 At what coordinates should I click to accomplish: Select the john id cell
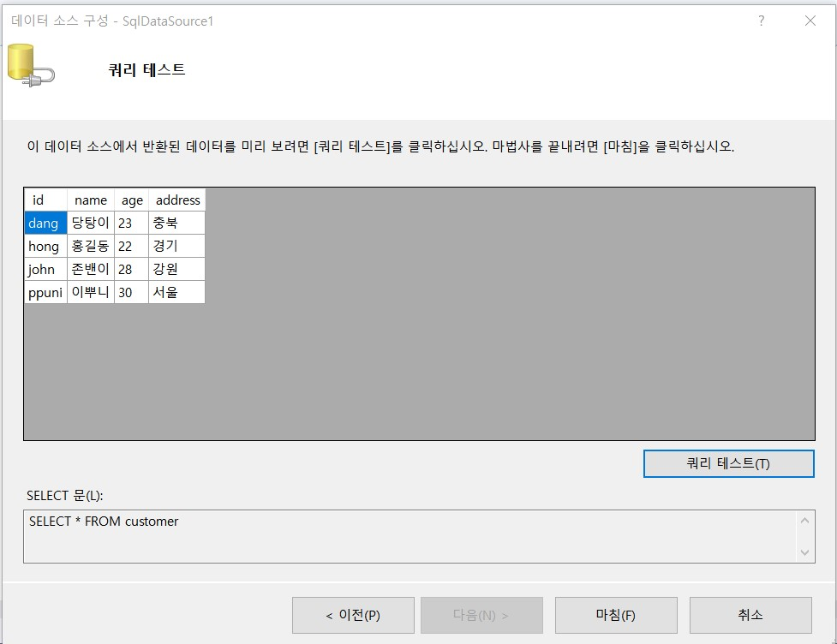(x=46, y=270)
